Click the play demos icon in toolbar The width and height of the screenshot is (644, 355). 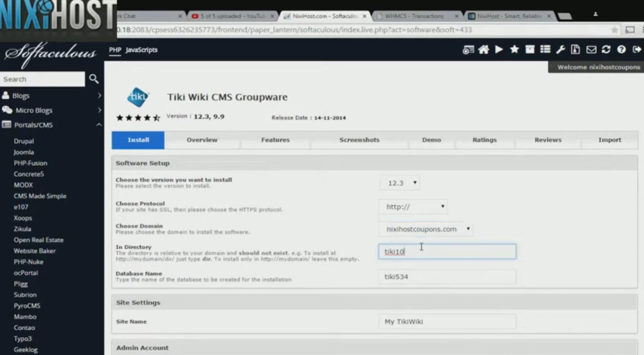coord(499,50)
